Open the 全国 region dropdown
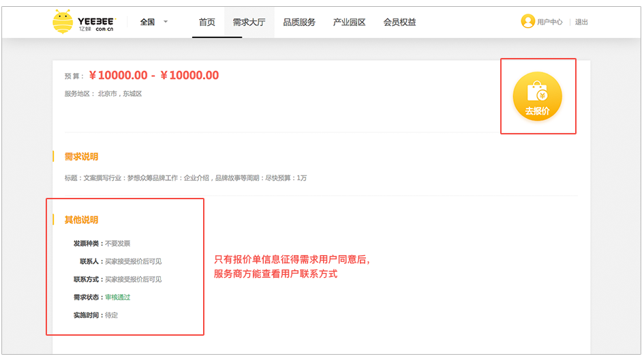Screen dimensions: 644x363 pyautogui.click(x=153, y=22)
